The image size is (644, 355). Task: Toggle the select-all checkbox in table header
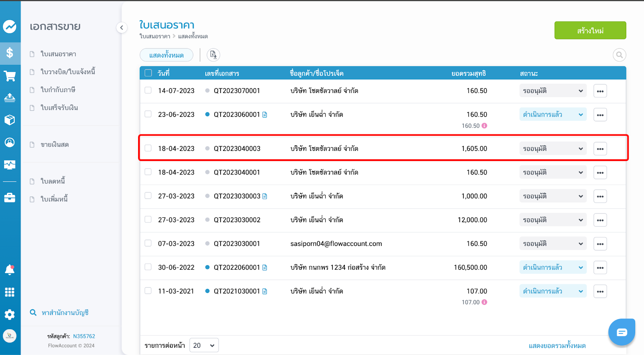(x=148, y=73)
